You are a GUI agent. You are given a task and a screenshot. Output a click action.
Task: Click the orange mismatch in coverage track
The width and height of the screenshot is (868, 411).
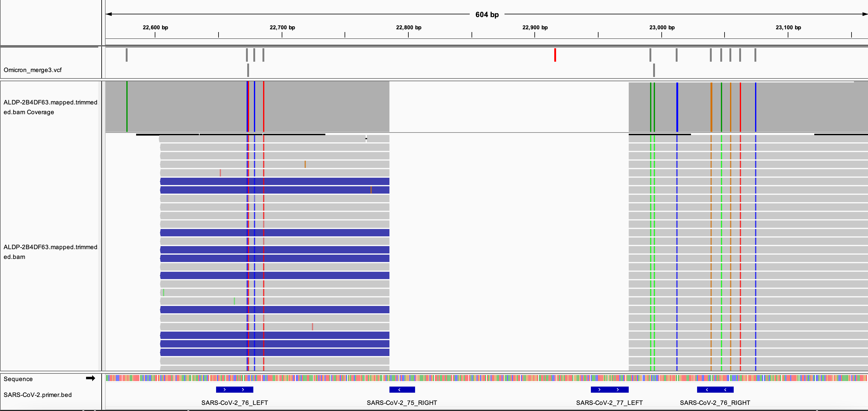(711, 107)
